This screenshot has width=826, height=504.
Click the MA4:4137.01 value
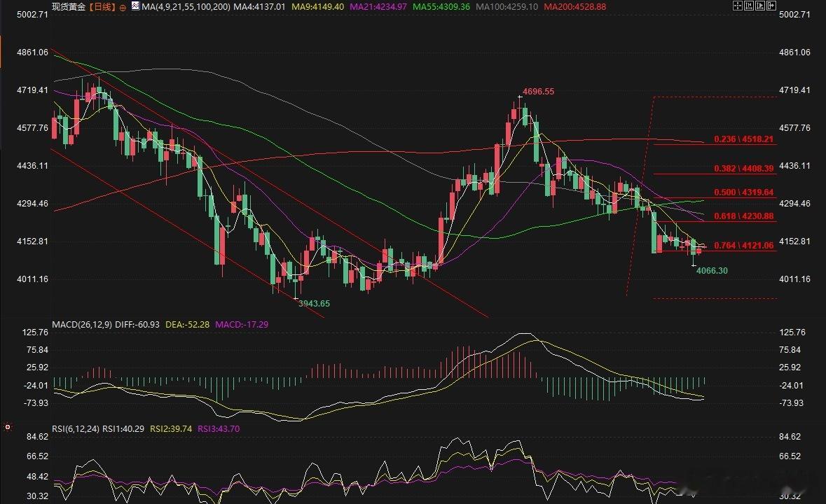259,7
